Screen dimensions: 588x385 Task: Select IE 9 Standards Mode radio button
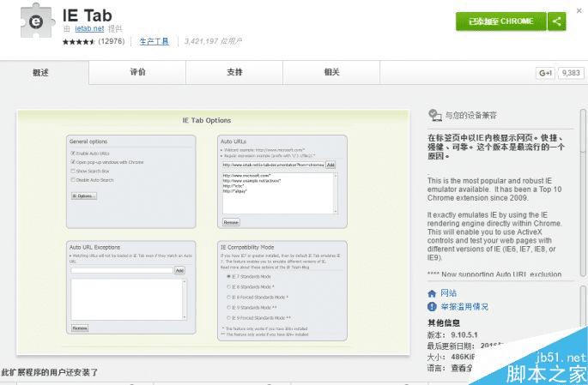[x=228, y=308]
